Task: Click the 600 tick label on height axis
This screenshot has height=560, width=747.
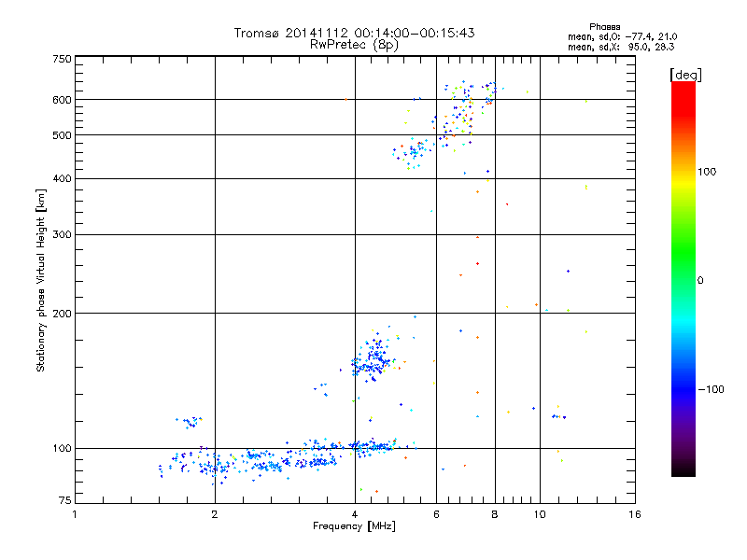Action: click(x=62, y=100)
